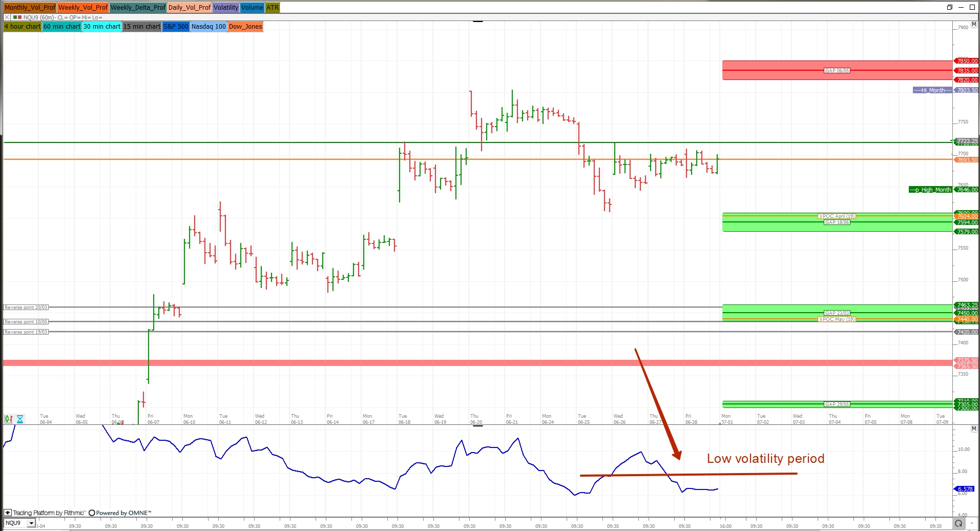Image resolution: width=980 pixels, height=531 pixels.
Task: Click the 7693.50 orange price marker
Action: [966, 160]
